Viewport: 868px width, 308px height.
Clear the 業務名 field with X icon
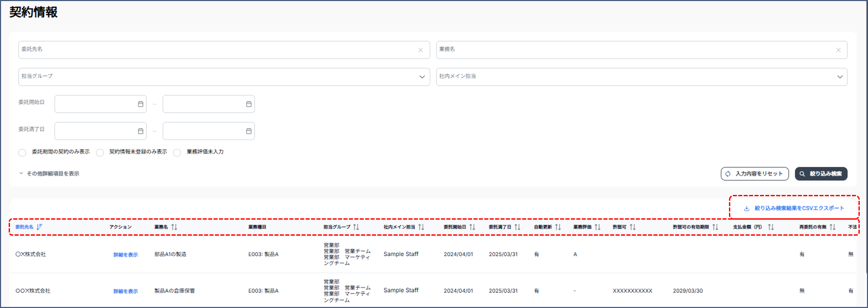[x=838, y=50]
